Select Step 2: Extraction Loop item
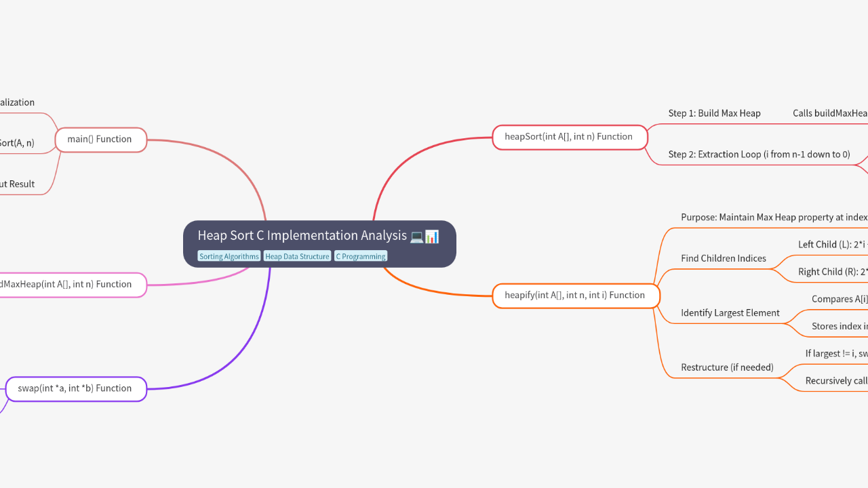Viewport: 868px width, 488px height. coord(759,155)
